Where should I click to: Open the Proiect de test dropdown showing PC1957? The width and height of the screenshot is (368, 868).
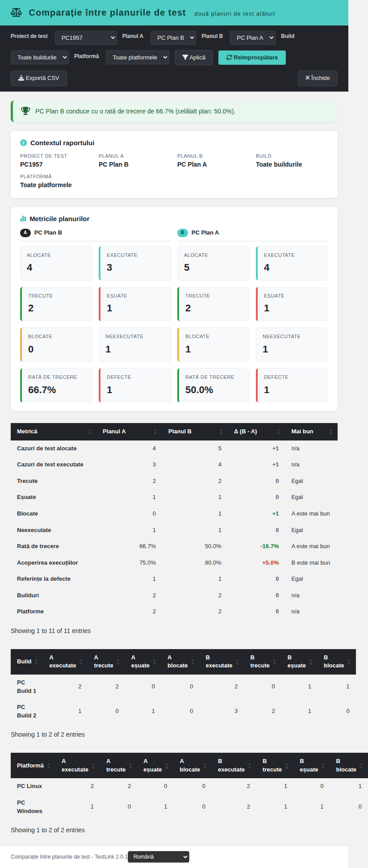coord(86,38)
